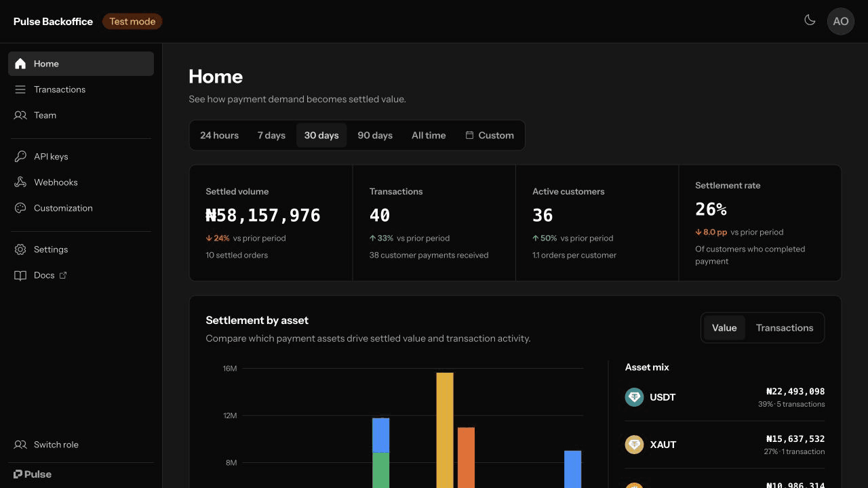Click the external link icon beside Docs

63,275
